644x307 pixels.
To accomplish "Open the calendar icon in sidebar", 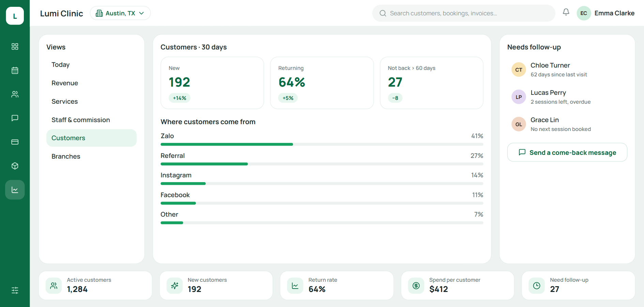I will (x=15, y=70).
